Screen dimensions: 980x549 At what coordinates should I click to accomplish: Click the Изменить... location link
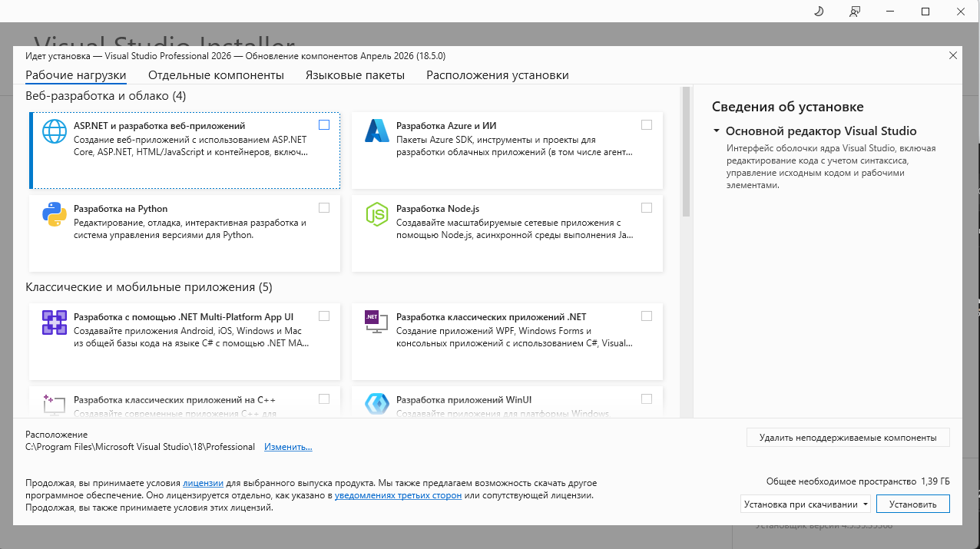(x=288, y=447)
